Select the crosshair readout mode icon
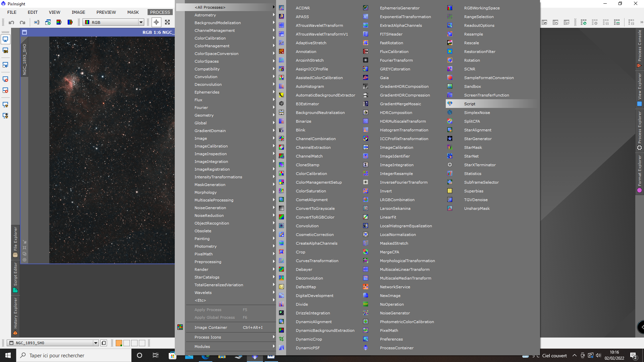This screenshot has height=362, width=644. click(x=156, y=22)
